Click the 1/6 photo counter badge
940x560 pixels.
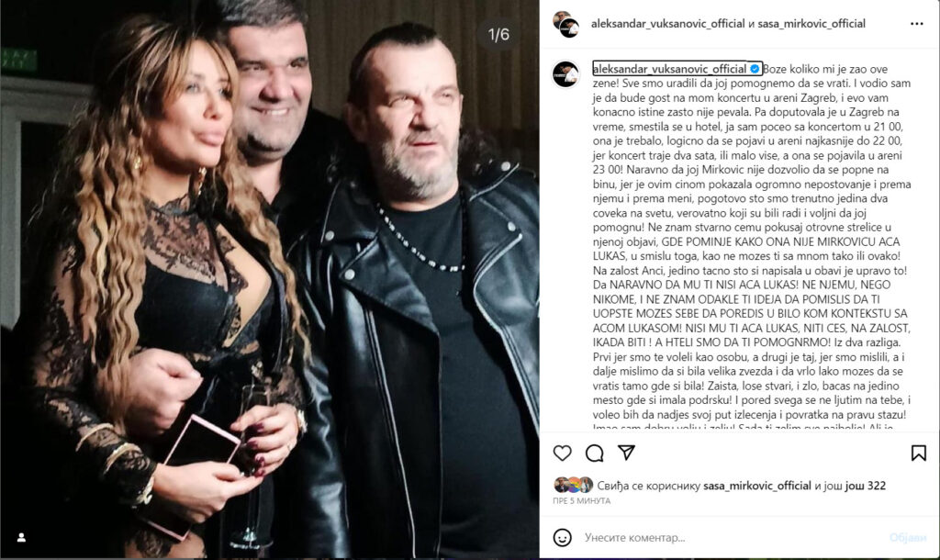[498, 34]
